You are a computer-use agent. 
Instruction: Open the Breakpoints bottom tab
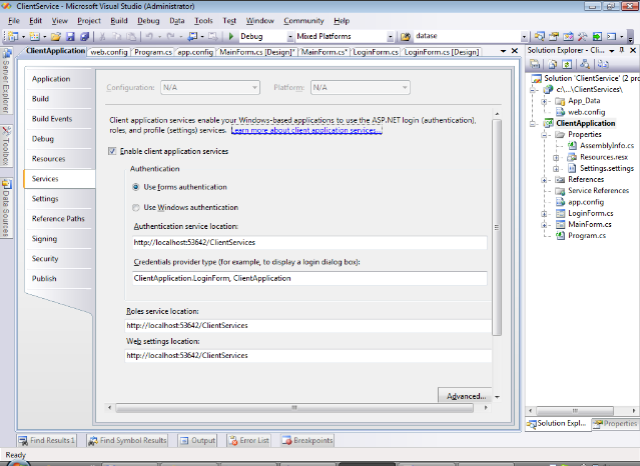[x=307, y=440]
